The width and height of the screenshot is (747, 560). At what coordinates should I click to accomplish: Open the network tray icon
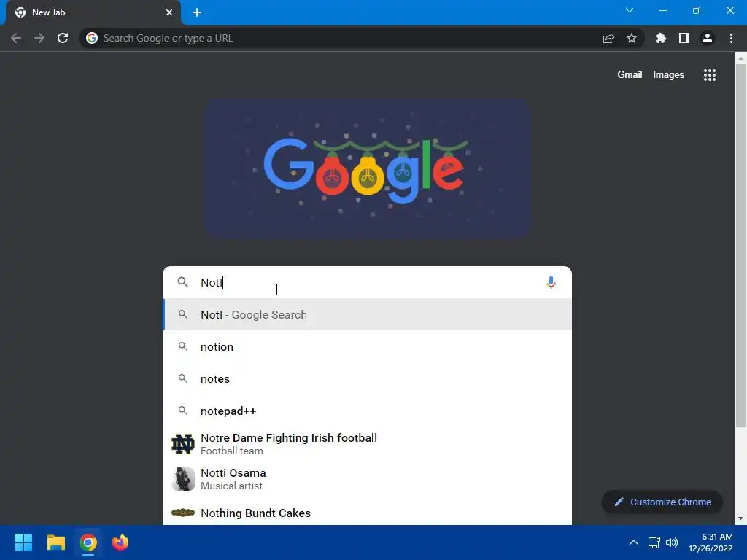click(654, 542)
